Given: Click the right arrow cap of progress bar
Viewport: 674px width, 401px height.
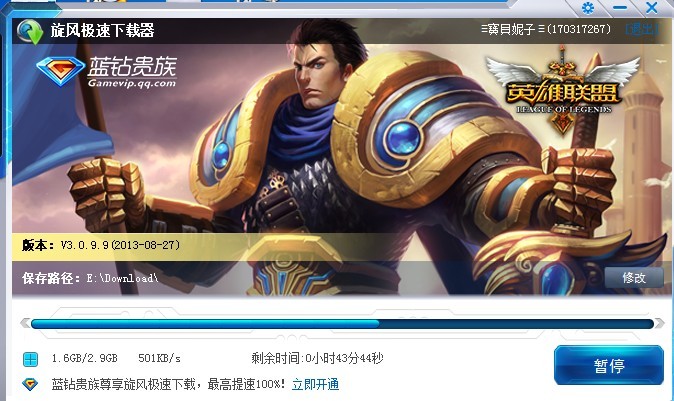Looking at the screenshot, I should 659,323.
